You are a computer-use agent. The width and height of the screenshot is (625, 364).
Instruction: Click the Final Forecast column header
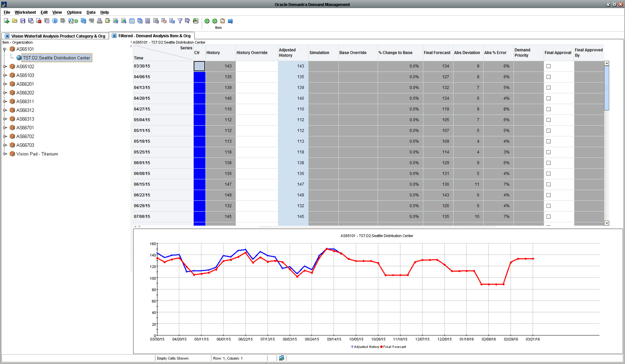tap(437, 53)
